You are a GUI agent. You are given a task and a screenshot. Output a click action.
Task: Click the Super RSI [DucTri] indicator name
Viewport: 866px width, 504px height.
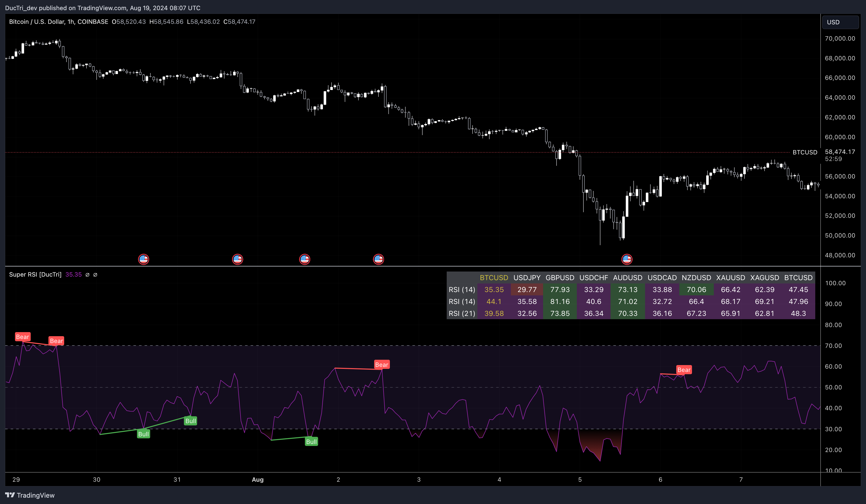[x=35, y=275]
